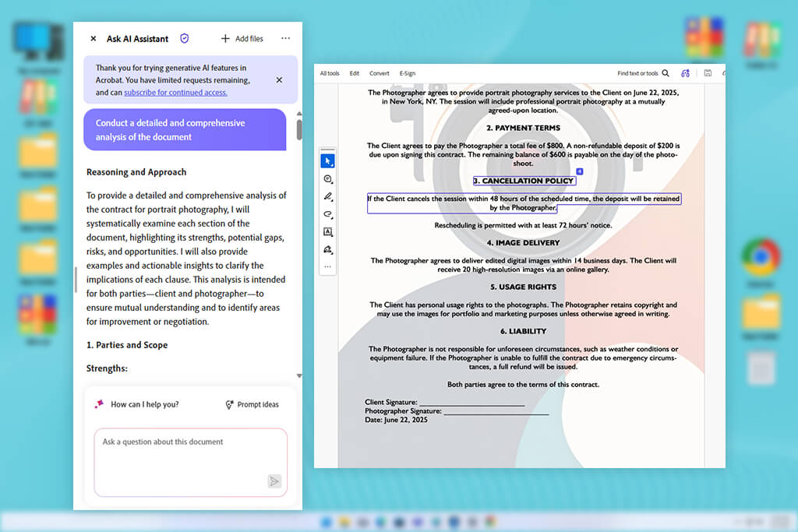Image resolution: width=798 pixels, height=532 pixels.
Task: Click the sparkle icon beside How can I help you
Action: click(x=99, y=403)
